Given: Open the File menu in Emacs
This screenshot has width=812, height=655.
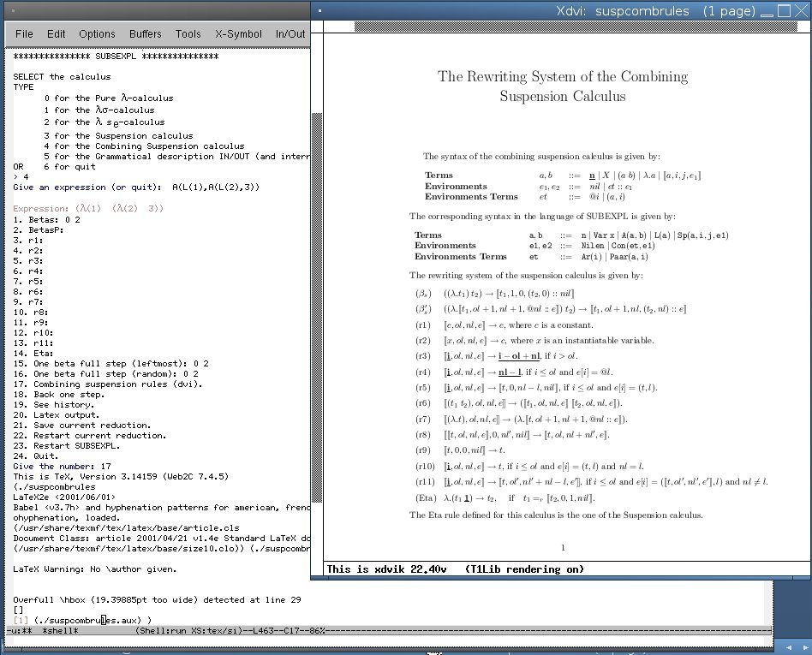Looking at the screenshot, I should 24,34.
